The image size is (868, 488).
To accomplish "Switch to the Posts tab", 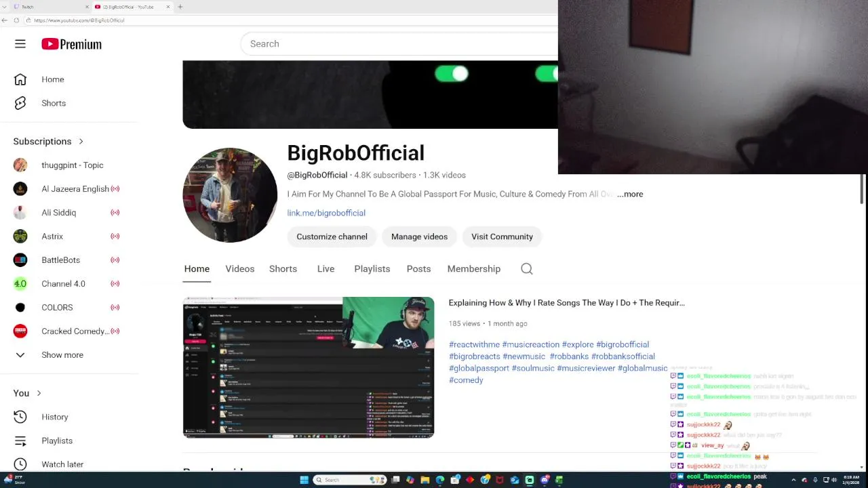I will [x=418, y=269].
